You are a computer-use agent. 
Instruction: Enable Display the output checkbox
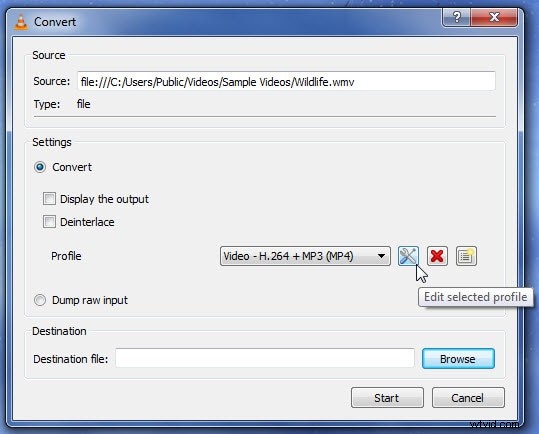(49, 199)
